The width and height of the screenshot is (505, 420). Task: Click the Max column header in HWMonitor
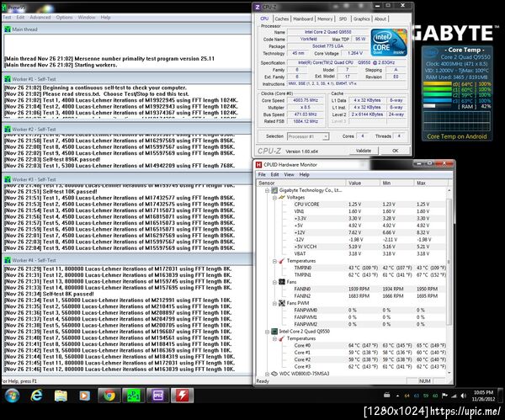pyautogui.click(x=431, y=183)
